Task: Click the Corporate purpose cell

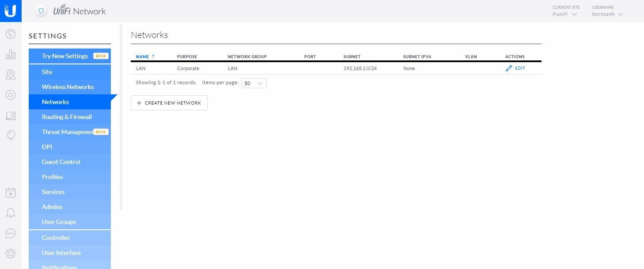Action: coord(188,68)
